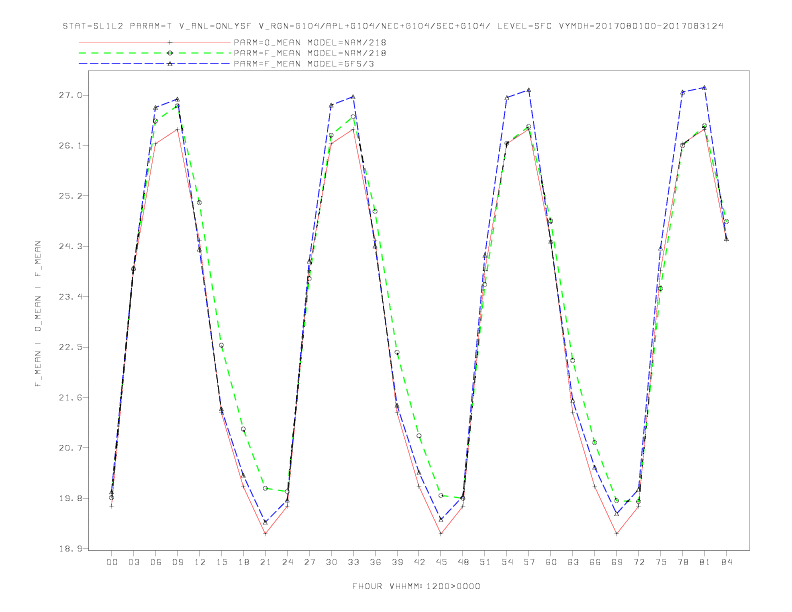Click x-axis forecast hour label 66

coord(595,562)
